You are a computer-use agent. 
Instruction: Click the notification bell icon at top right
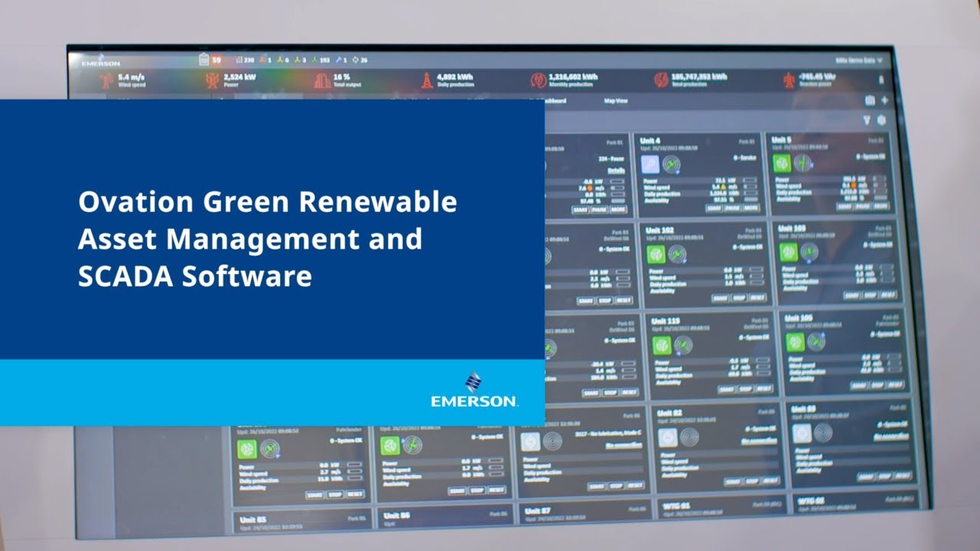tap(880, 80)
